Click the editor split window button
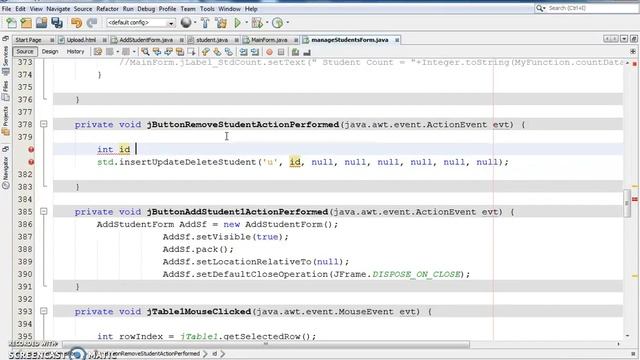The image size is (640, 360). pos(633,51)
